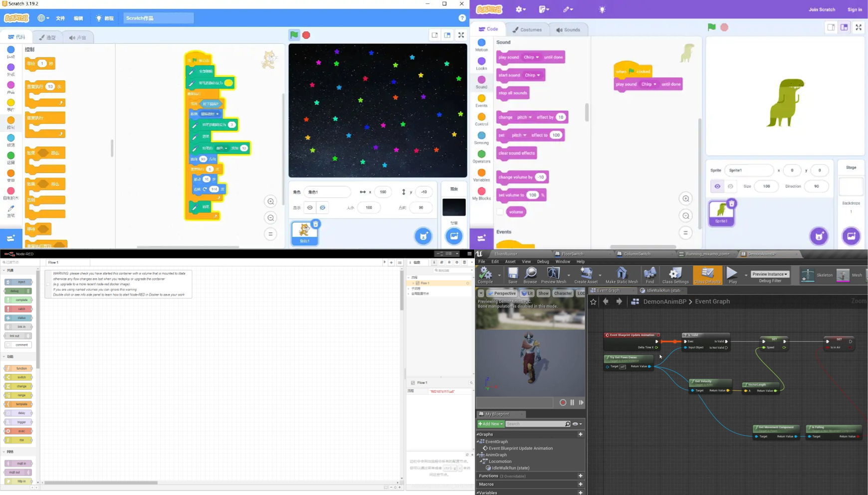
Task: Zoom out the Scratch 3.19.2 workspace
Action: [x=271, y=218]
